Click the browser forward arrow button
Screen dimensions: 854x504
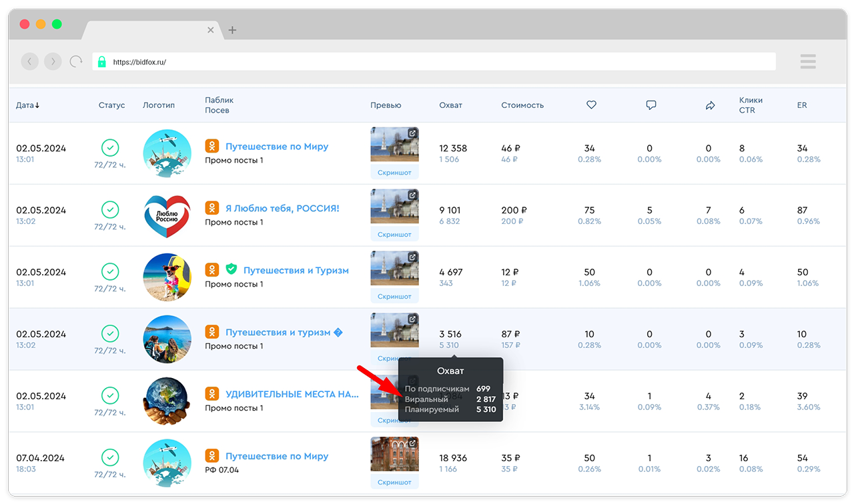tap(53, 61)
